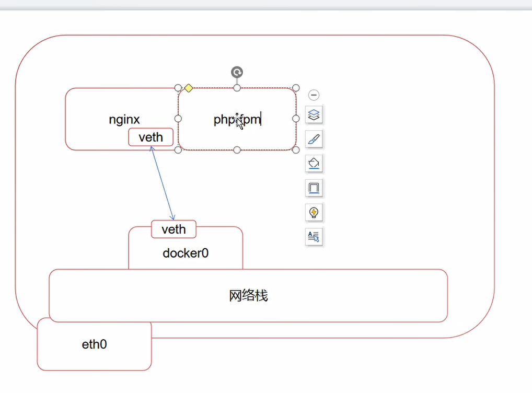This screenshot has height=393, width=532.
Task: Select the veth box on docker0
Action: 174,229
